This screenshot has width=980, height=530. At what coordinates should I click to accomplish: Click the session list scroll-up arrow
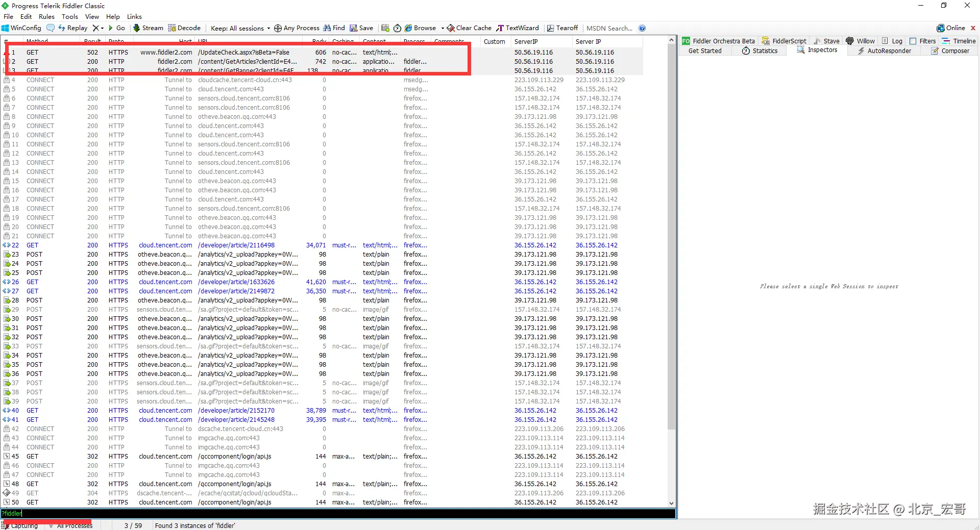pos(672,41)
